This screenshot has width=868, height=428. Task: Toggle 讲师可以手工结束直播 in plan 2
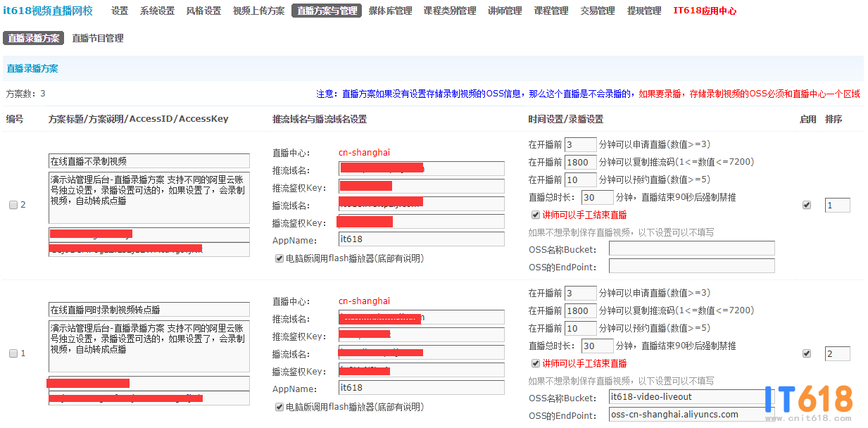(536, 215)
